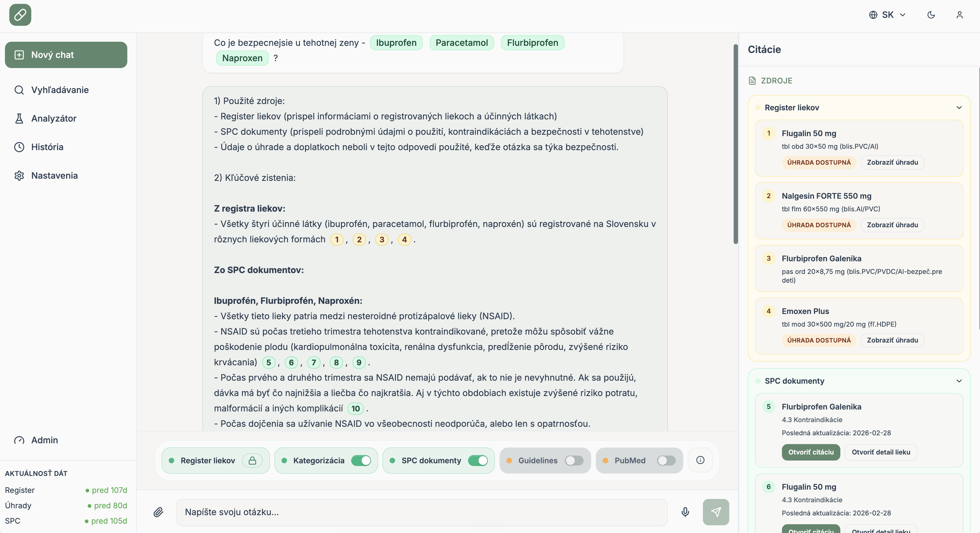Image resolution: width=980 pixels, height=533 pixels.
Task: Collapse the Register liekov sources section
Action: pyautogui.click(x=959, y=108)
